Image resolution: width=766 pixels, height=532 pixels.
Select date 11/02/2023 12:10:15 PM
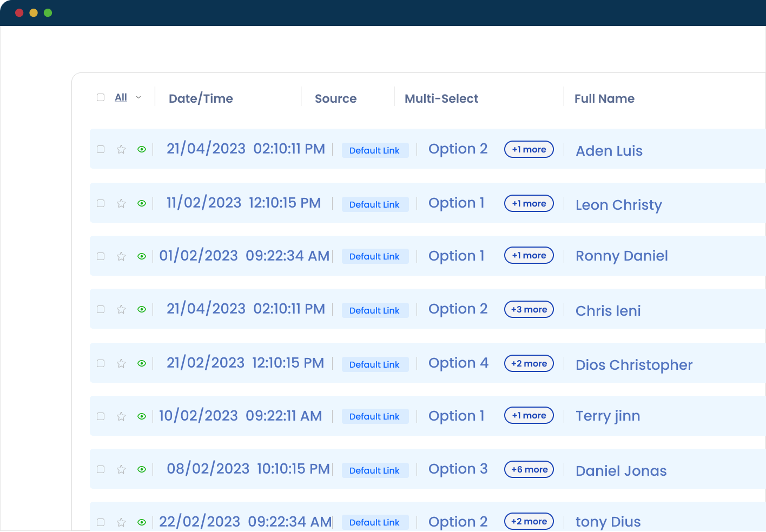point(243,203)
